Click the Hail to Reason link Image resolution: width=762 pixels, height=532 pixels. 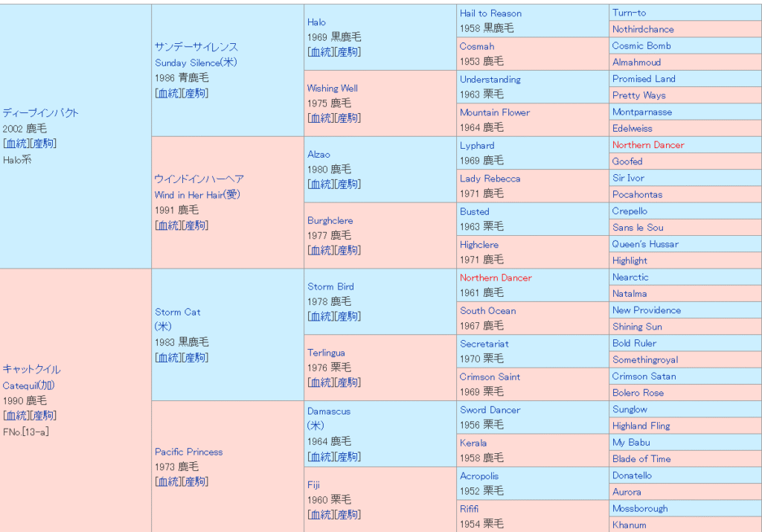(490, 13)
